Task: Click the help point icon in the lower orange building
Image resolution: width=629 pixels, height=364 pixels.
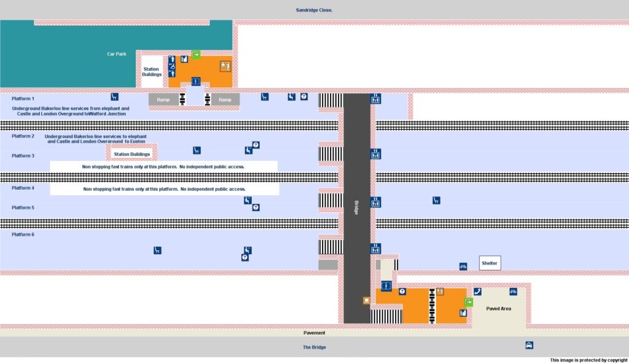Action: (402, 292)
